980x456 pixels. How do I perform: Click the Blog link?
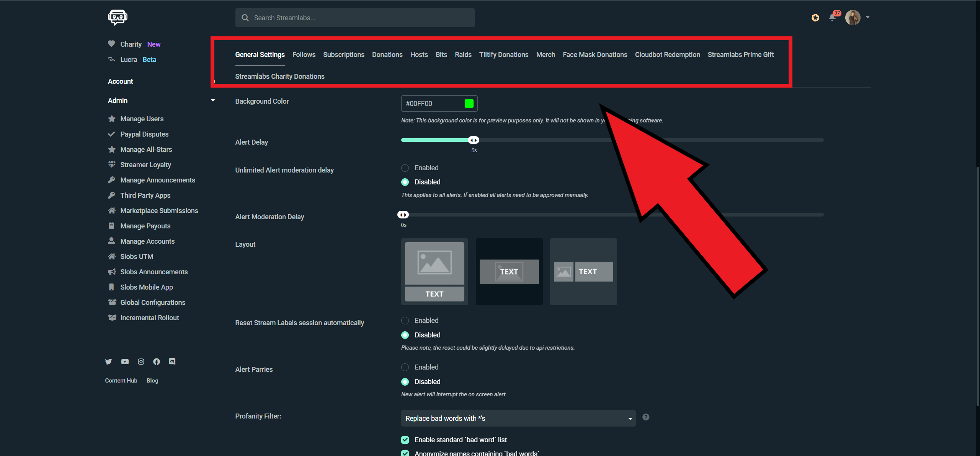[x=152, y=380]
